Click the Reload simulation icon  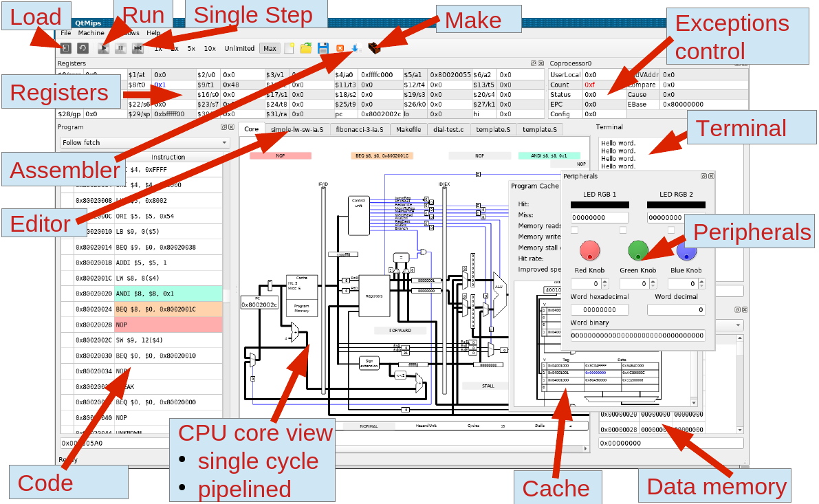click(x=82, y=48)
